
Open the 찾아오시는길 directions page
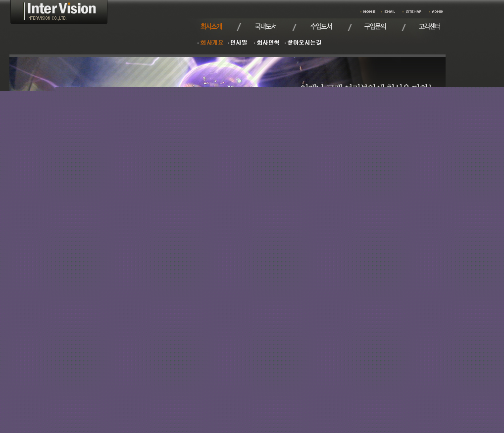[304, 43]
